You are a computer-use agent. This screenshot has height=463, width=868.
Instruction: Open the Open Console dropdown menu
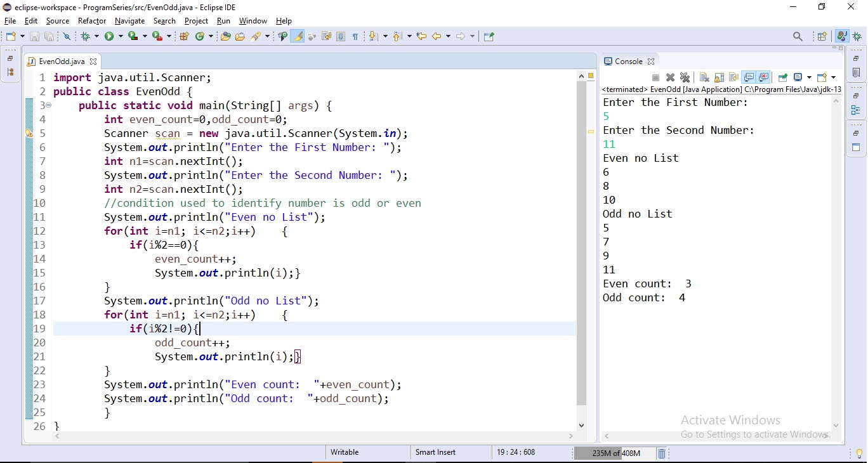[810, 77]
